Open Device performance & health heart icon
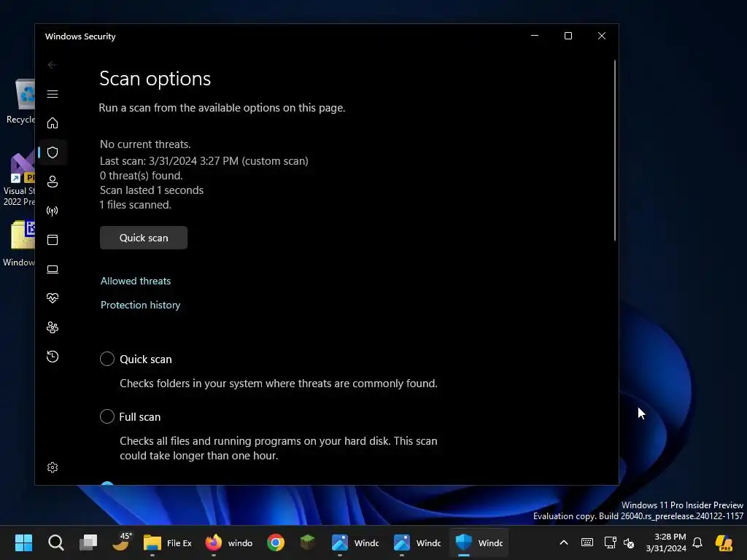 point(53,298)
